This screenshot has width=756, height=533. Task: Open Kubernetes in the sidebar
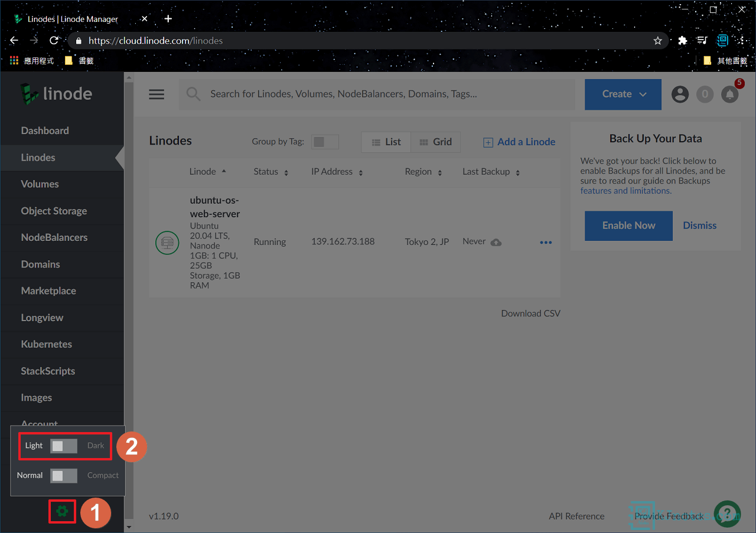62,344
